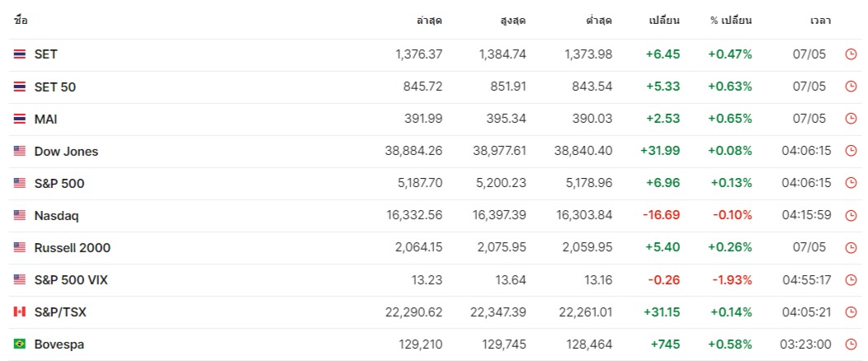Screen dimensions: 868x361
Task: Click the clock icon in MAI row
Action: point(851,119)
